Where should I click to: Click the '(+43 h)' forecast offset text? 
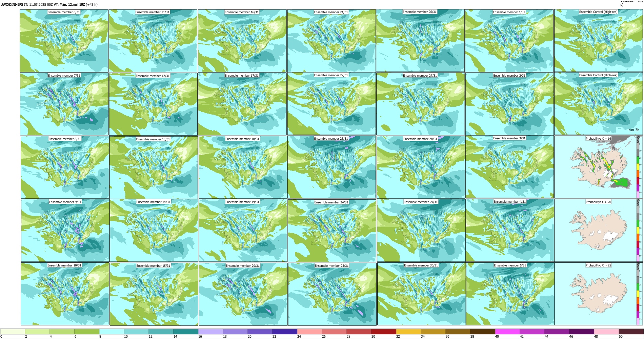pyautogui.click(x=92, y=5)
